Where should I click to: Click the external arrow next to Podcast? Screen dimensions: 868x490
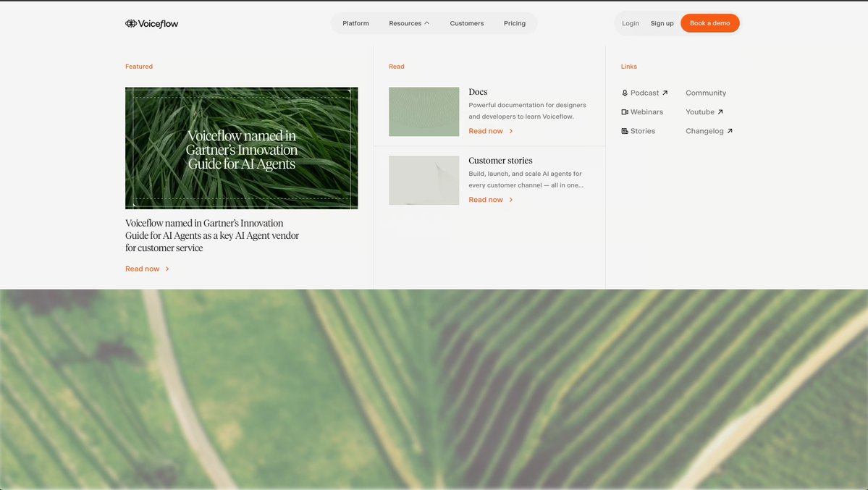coord(665,93)
